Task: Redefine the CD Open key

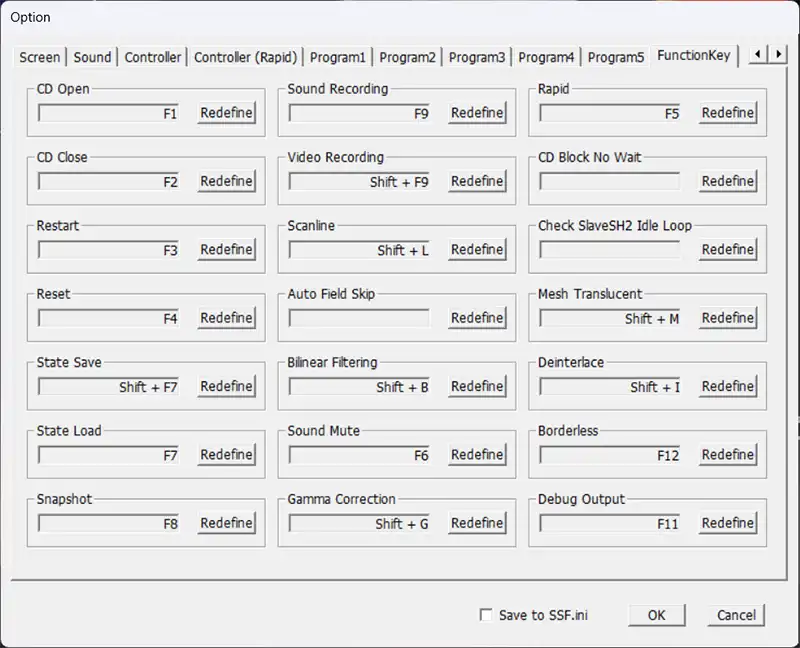Action: [226, 113]
